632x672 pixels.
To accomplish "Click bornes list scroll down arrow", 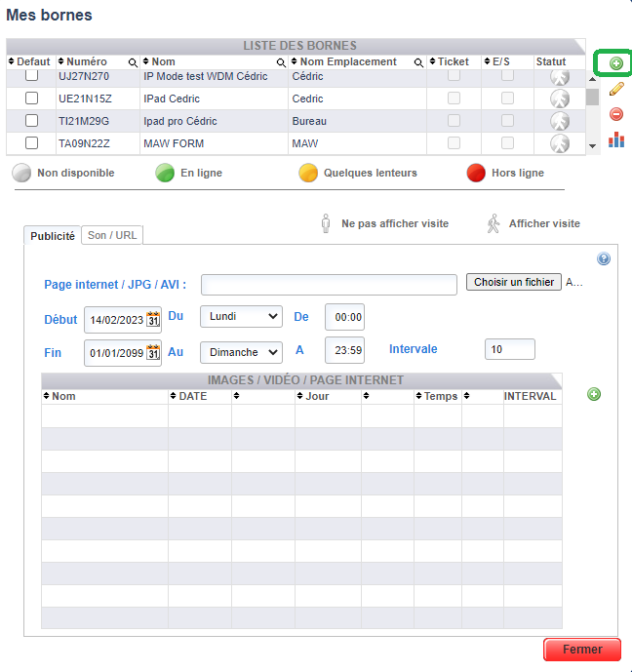I will [x=592, y=146].
